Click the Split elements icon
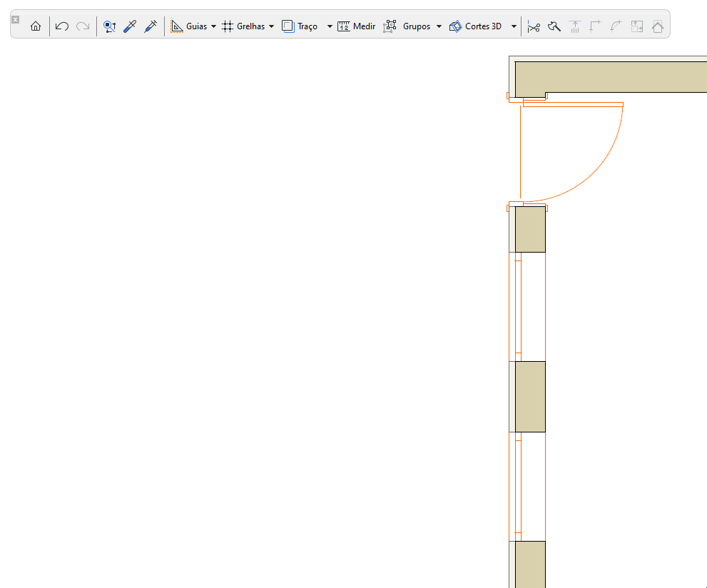The width and height of the screenshot is (707, 588). (574, 26)
